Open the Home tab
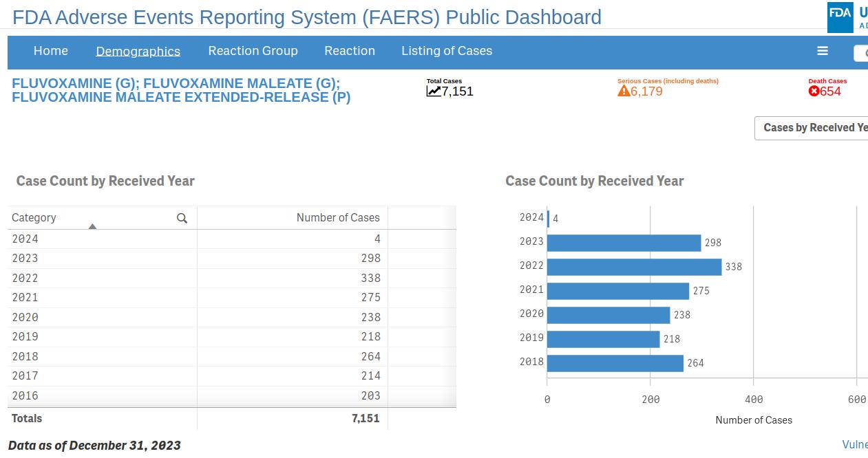 click(51, 51)
